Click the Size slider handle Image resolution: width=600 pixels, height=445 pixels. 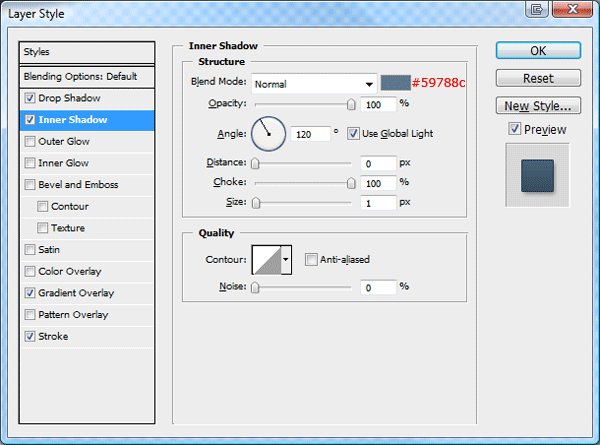[256, 203]
